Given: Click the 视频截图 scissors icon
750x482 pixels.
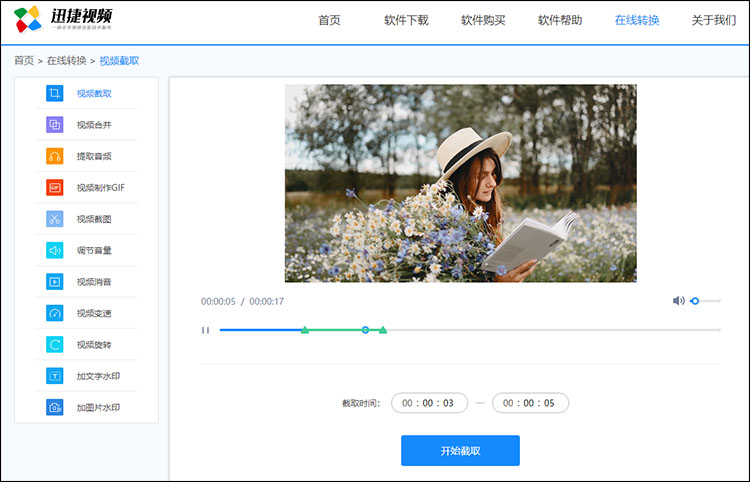Looking at the screenshot, I should (x=55, y=219).
